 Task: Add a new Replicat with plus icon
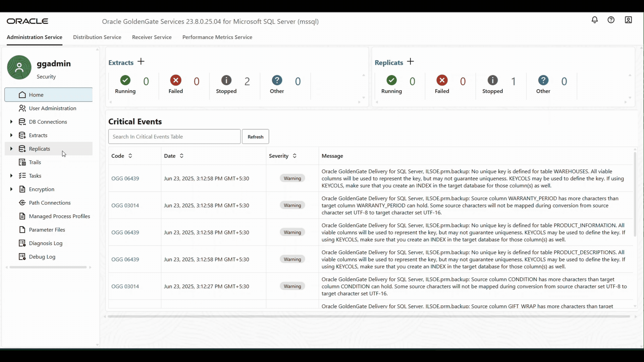tap(410, 62)
